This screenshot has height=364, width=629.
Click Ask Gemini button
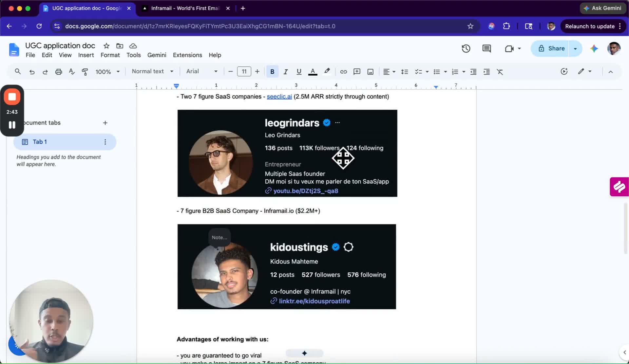[x=602, y=8]
